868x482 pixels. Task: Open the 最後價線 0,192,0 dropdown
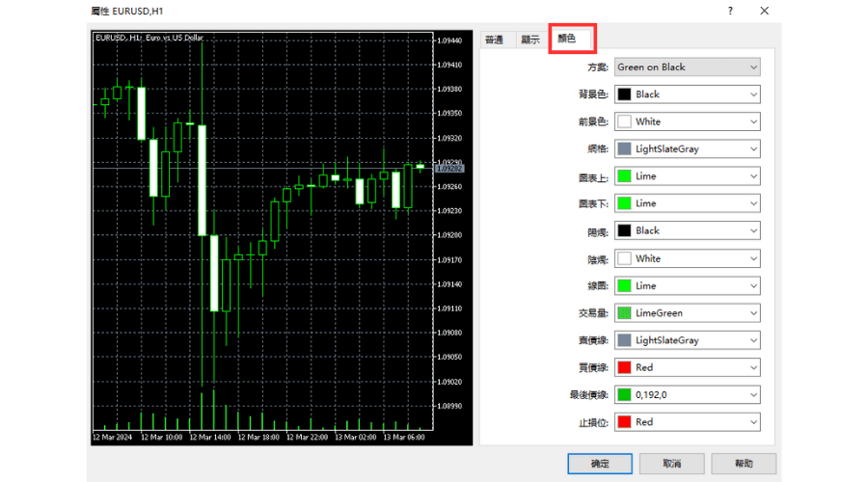(x=687, y=395)
